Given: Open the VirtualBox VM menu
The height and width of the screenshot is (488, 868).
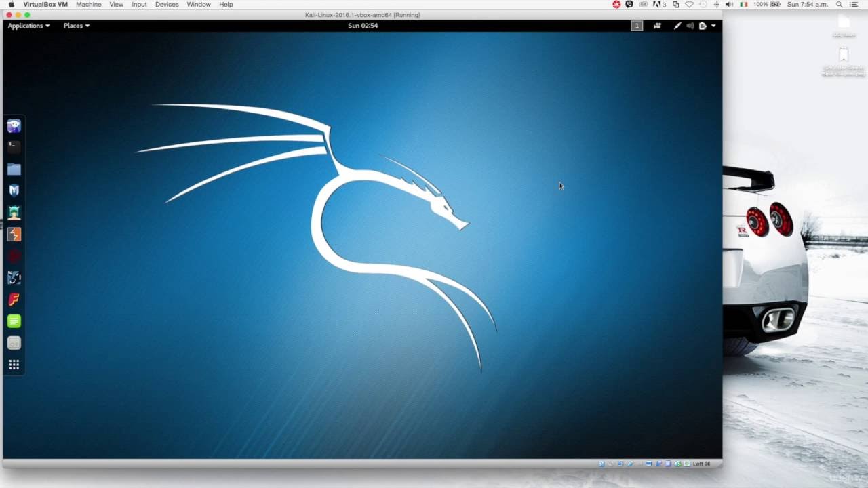Looking at the screenshot, I should 45,4.
